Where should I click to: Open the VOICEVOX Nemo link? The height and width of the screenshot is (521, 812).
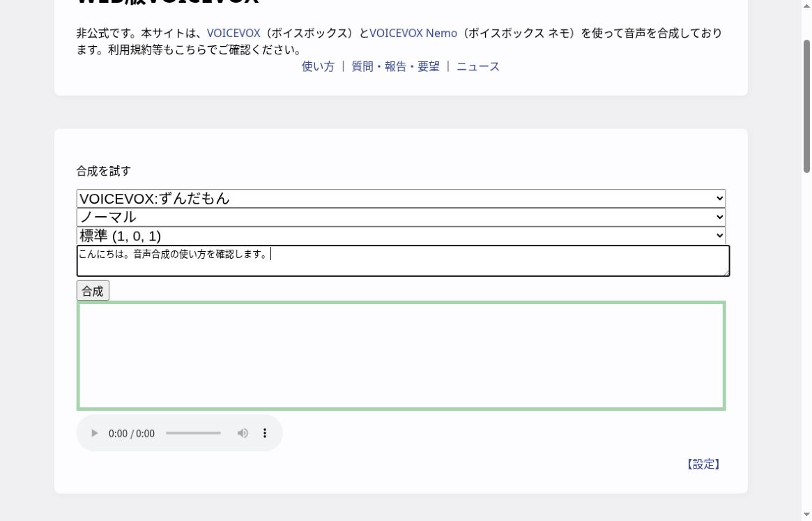413,33
